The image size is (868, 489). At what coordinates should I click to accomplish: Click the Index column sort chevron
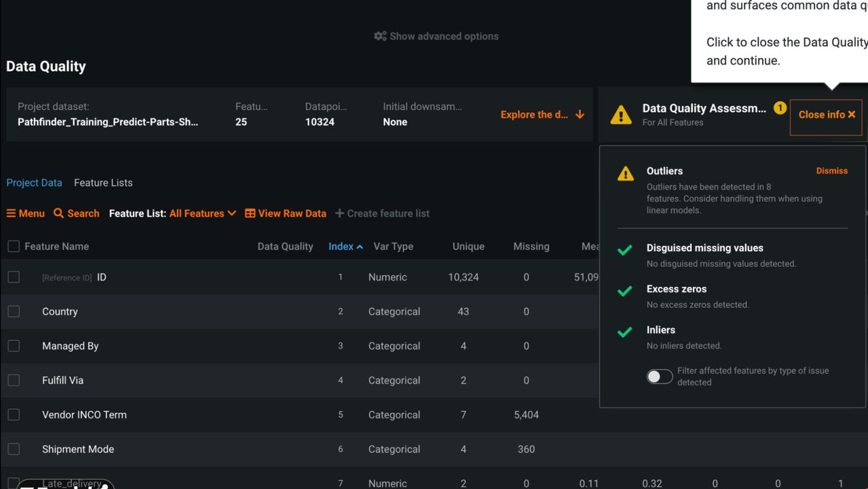point(360,246)
